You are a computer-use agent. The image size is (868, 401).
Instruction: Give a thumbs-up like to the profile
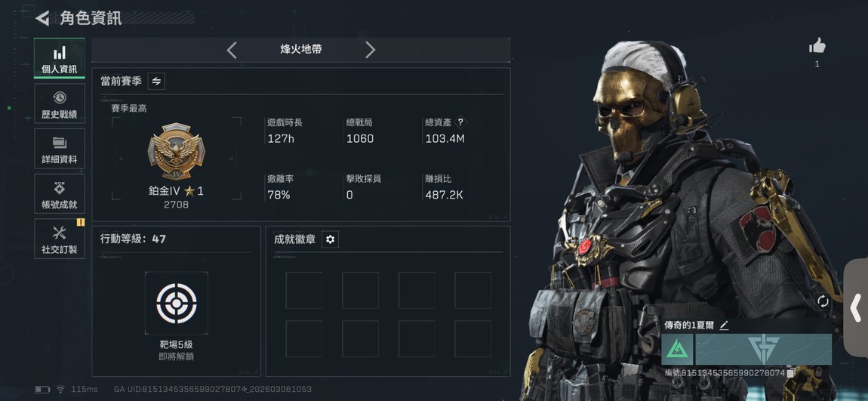click(x=817, y=47)
